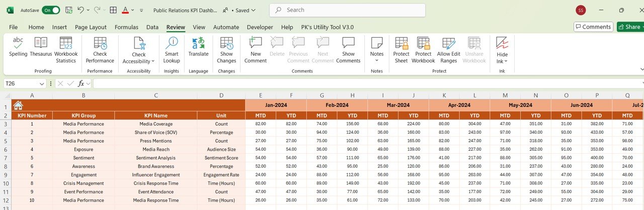
Task: Click the Save icon in title bar
Action: [x=68, y=10]
